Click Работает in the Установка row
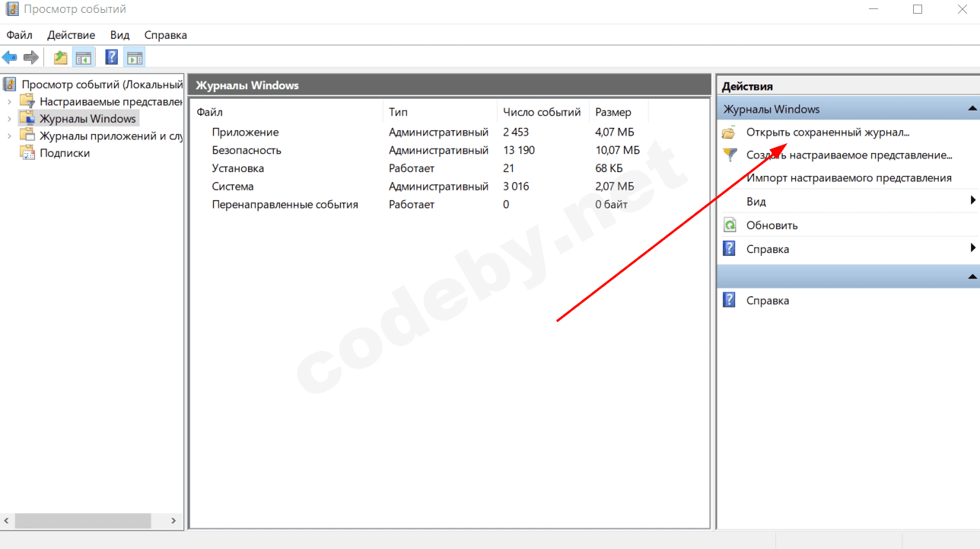Viewport: 980px width, 549px height. click(412, 168)
